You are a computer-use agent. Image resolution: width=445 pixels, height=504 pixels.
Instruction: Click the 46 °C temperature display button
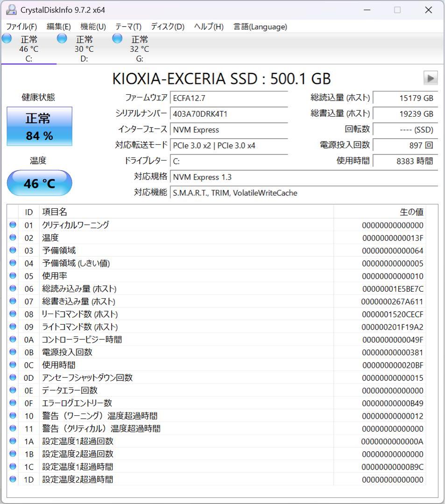(39, 183)
